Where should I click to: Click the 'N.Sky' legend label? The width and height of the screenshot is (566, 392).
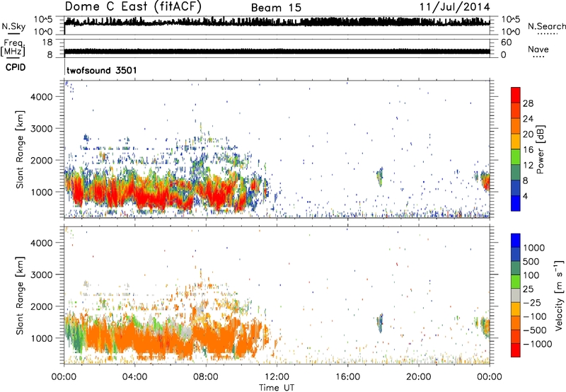pos(13,26)
